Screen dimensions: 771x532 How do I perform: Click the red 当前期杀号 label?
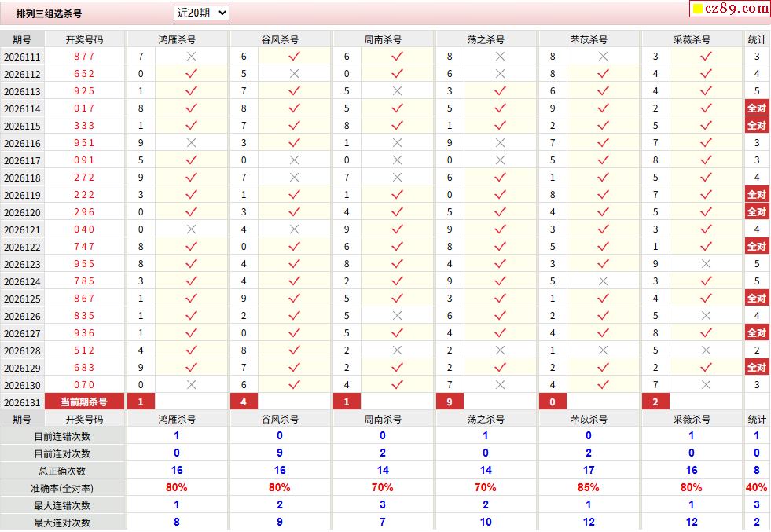tap(84, 402)
